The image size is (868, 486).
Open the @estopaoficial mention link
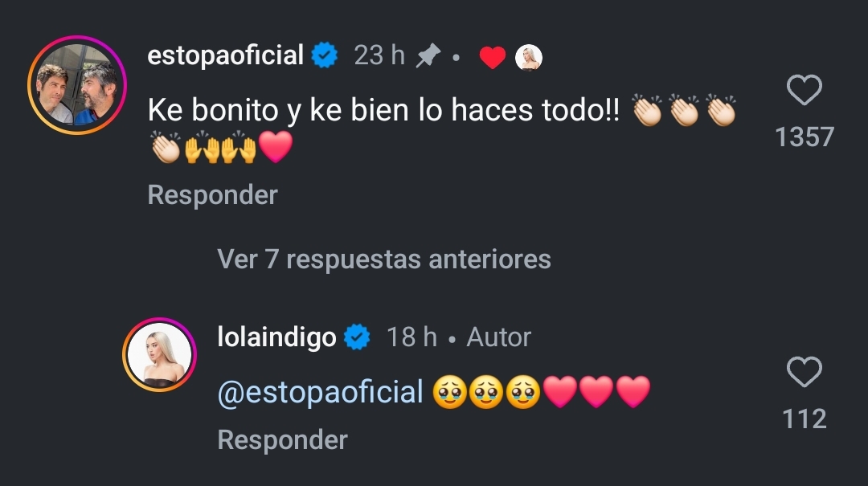pyautogui.click(x=320, y=392)
